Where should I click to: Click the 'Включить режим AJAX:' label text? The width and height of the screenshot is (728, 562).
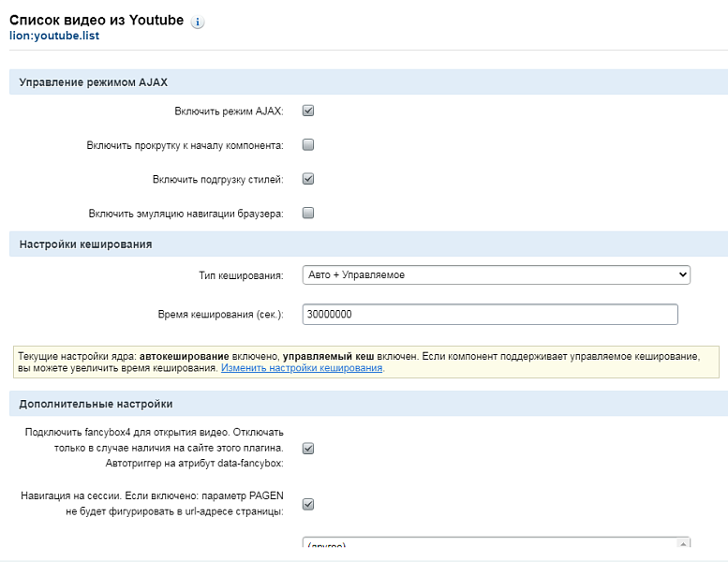[234, 111]
